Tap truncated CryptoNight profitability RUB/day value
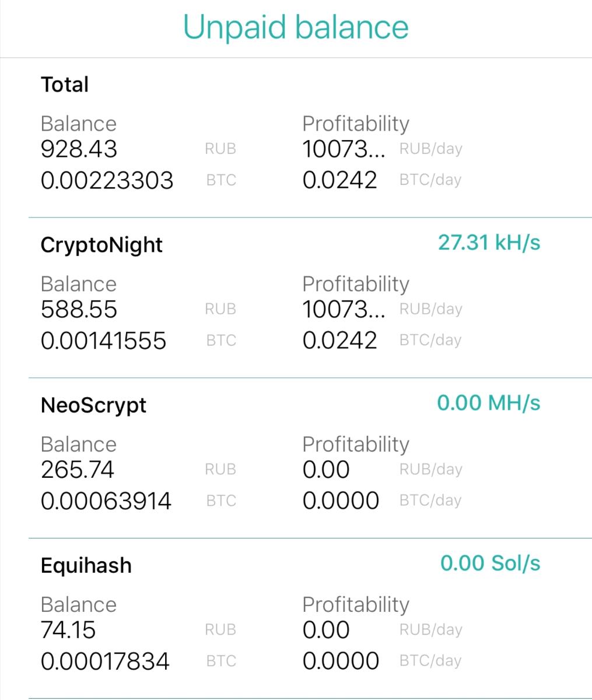The height and width of the screenshot is (700, 592). tap(344, 309)
